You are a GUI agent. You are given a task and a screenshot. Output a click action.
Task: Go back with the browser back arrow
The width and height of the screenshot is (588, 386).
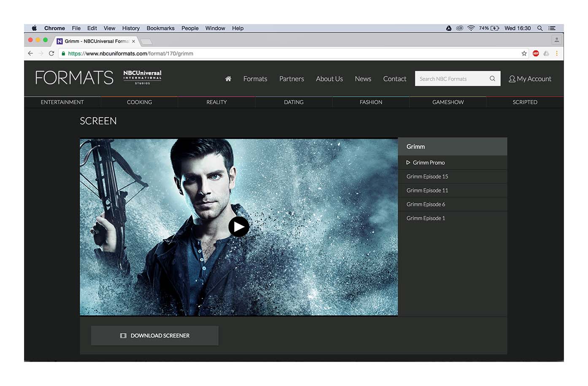pyautogui.click(x=30, y=54)
